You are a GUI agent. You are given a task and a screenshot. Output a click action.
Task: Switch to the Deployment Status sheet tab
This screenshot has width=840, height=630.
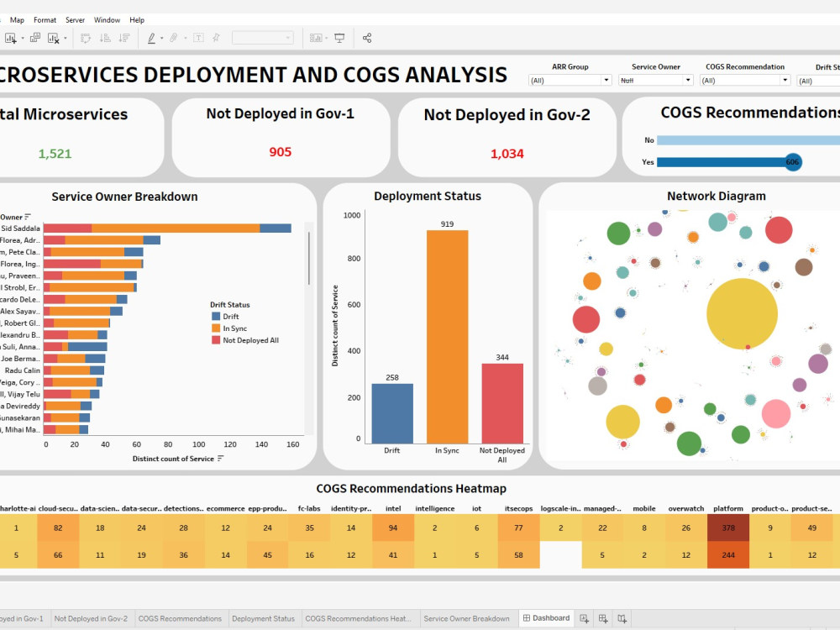point(264,618)
